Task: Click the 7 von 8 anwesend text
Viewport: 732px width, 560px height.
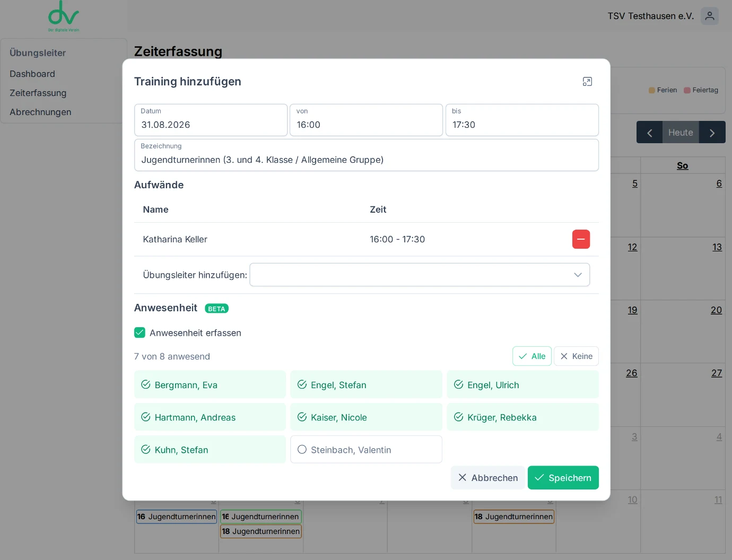Action: 172,356
